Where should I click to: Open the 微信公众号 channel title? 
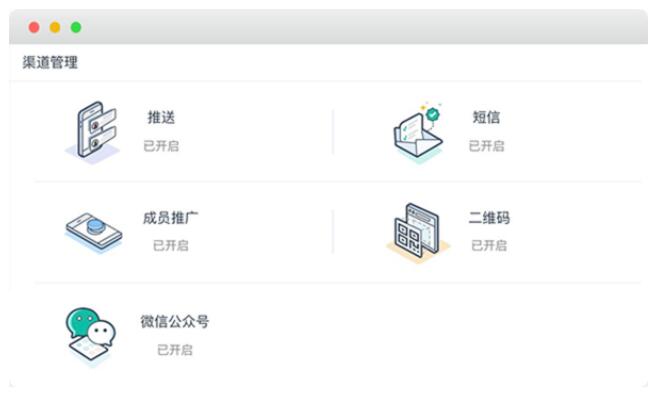tap(175, 321)
